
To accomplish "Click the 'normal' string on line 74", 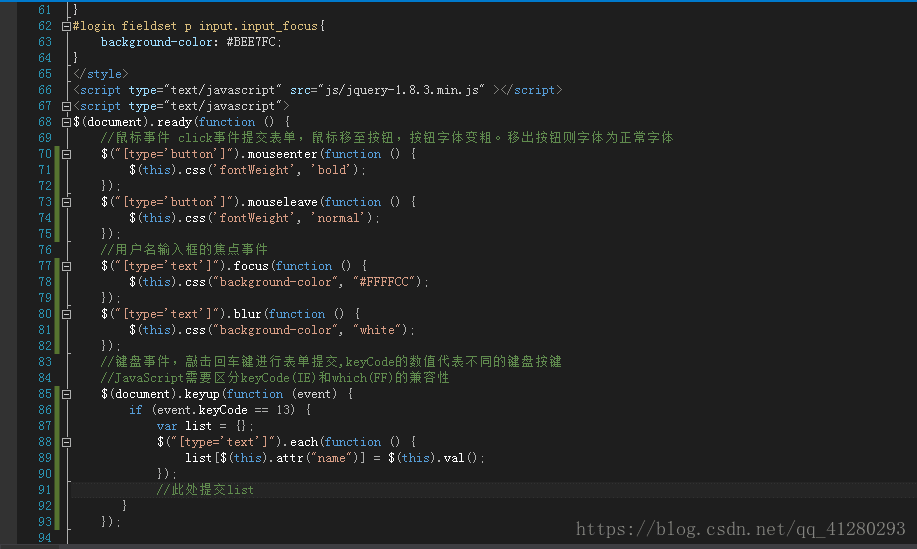I will tap(339, 218).
